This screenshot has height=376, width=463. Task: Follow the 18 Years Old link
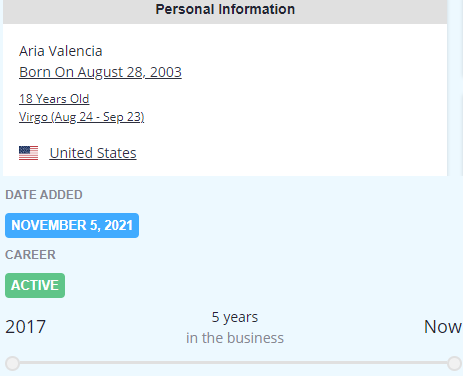point(54,99)
